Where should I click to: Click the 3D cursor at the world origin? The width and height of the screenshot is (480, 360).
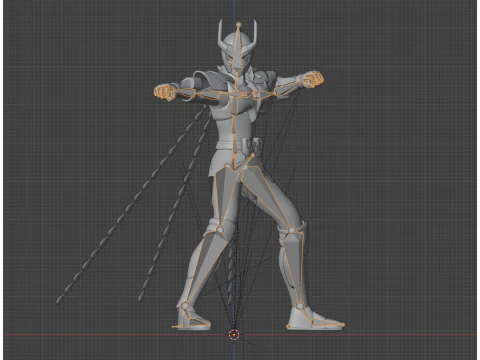click(234, 334)
